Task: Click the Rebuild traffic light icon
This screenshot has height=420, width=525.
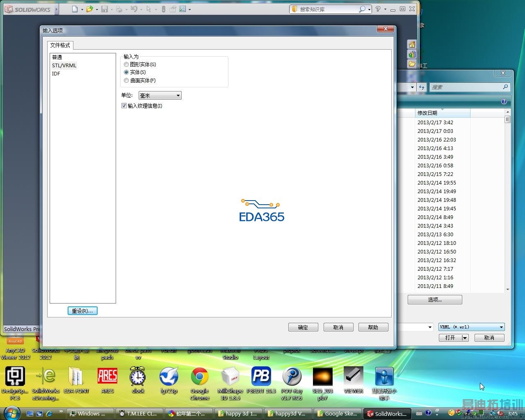Action: point(163,9)
